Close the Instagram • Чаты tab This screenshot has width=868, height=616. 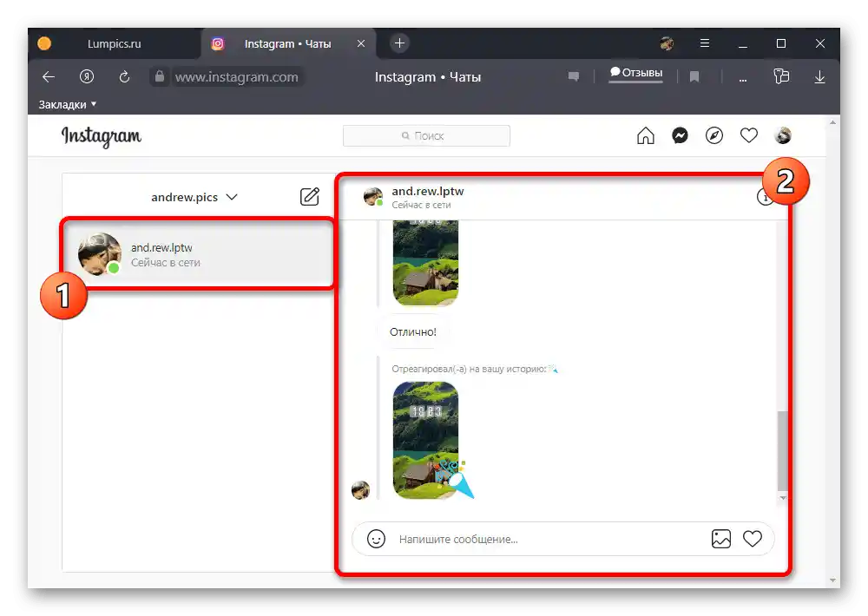point(361,43)
